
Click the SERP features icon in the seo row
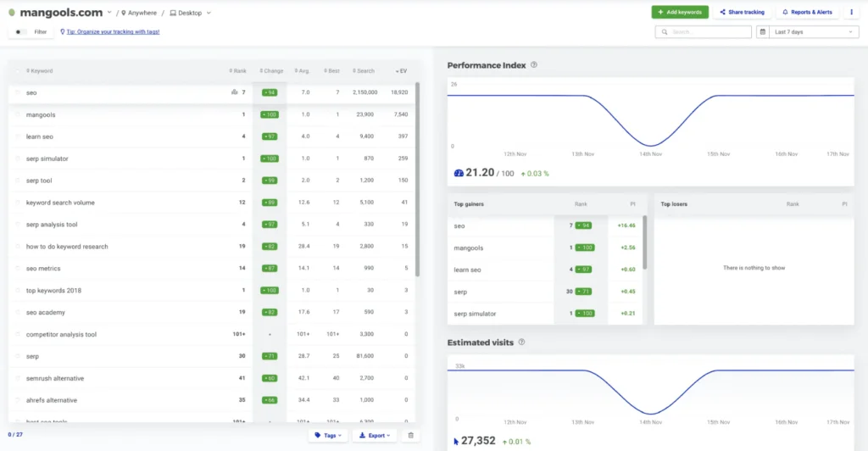click(233, 92)
